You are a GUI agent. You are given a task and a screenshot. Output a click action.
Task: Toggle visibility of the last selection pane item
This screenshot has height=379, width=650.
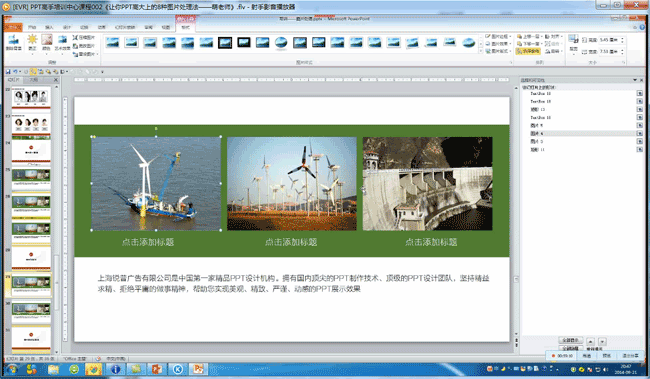[x=640, y=149]
